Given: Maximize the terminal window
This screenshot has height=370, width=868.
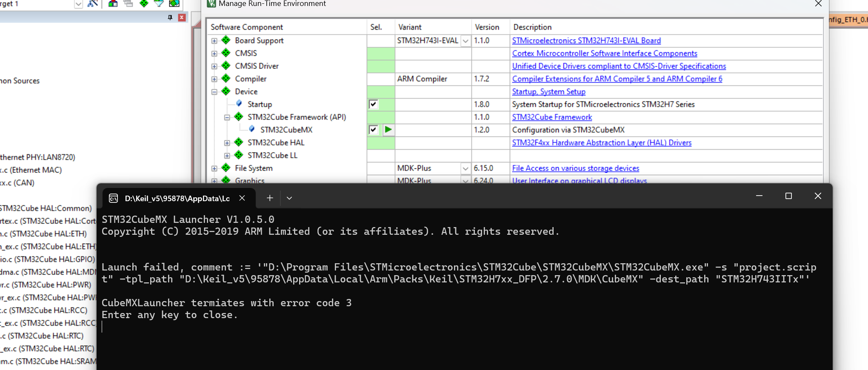Looking at the screenshot, I should (788, 196).
